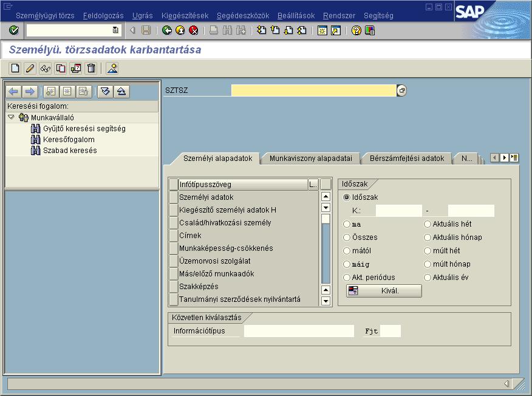The width and height of the screenshot is (532, 396).
Task: Open the Ugrás menu
Action: [143, 16]
